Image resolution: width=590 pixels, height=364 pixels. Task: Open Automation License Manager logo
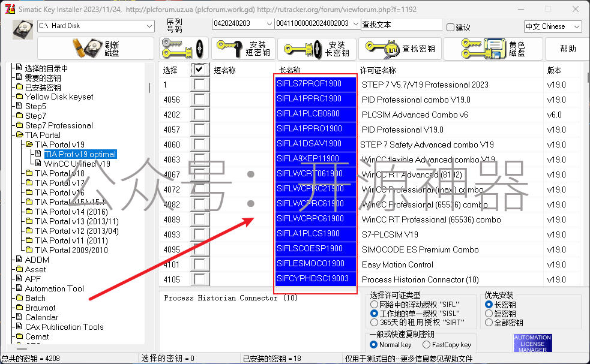click(532, 343)
